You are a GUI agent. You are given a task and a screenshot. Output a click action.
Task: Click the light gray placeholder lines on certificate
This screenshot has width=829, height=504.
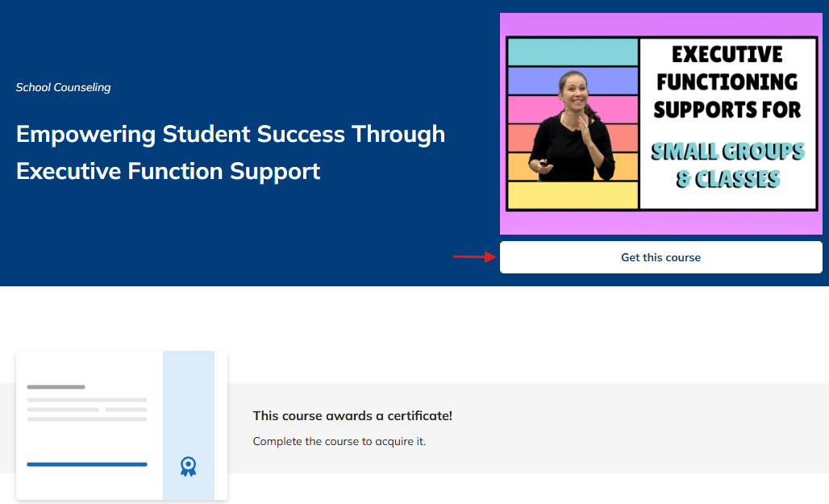coord(87,410)
